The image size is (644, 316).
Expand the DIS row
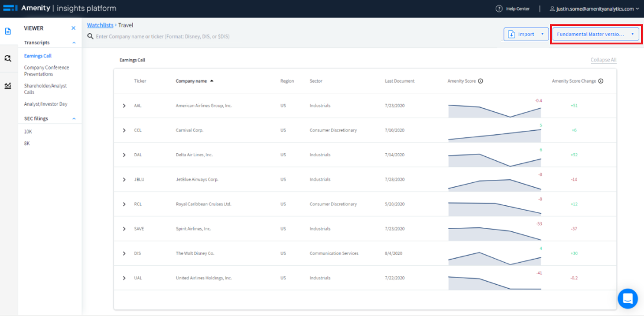point(124,253)
